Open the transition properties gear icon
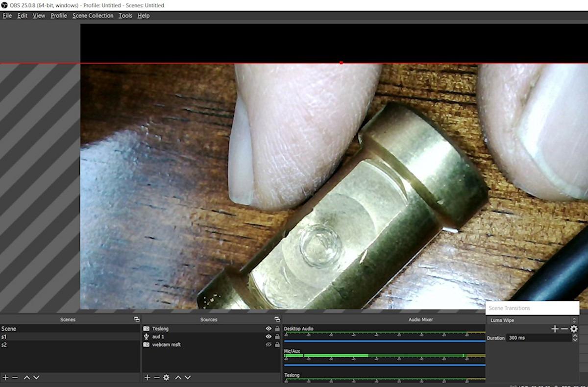The height and width of the screenshot is (387, 588). click(x=574, y=329)
